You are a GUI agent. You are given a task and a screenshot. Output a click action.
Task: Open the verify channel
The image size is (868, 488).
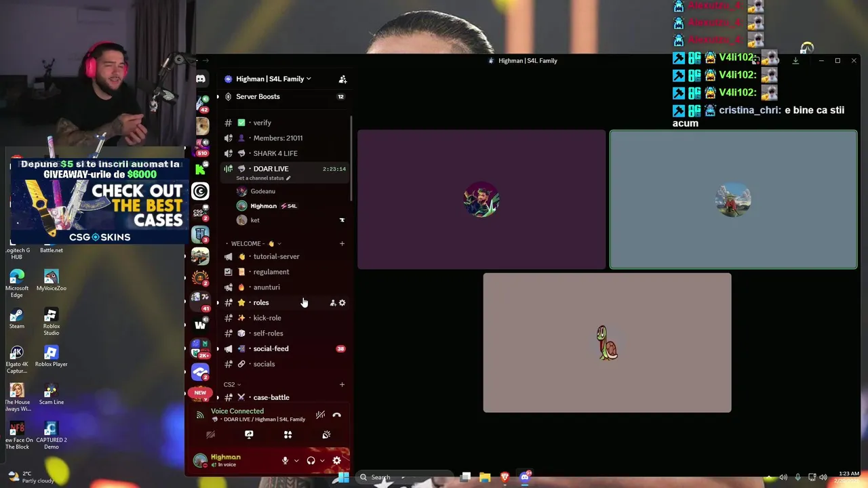click(285, 123)
